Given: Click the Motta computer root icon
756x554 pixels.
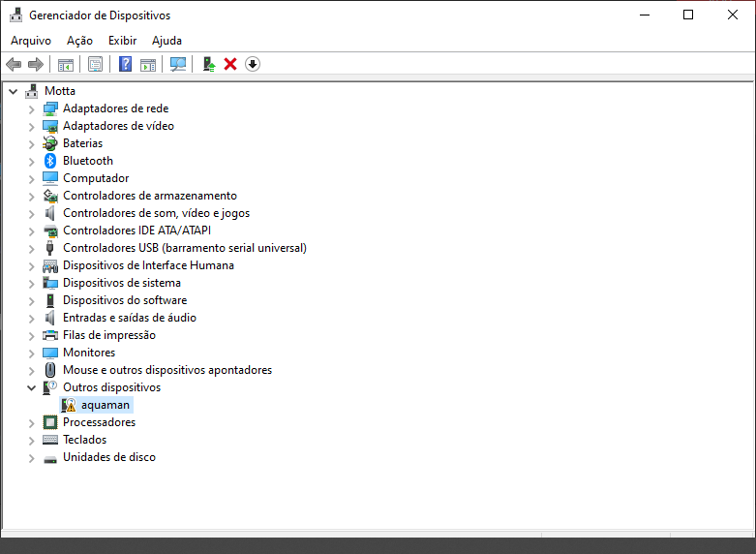Looking at the screenshot, I should 32,91.
